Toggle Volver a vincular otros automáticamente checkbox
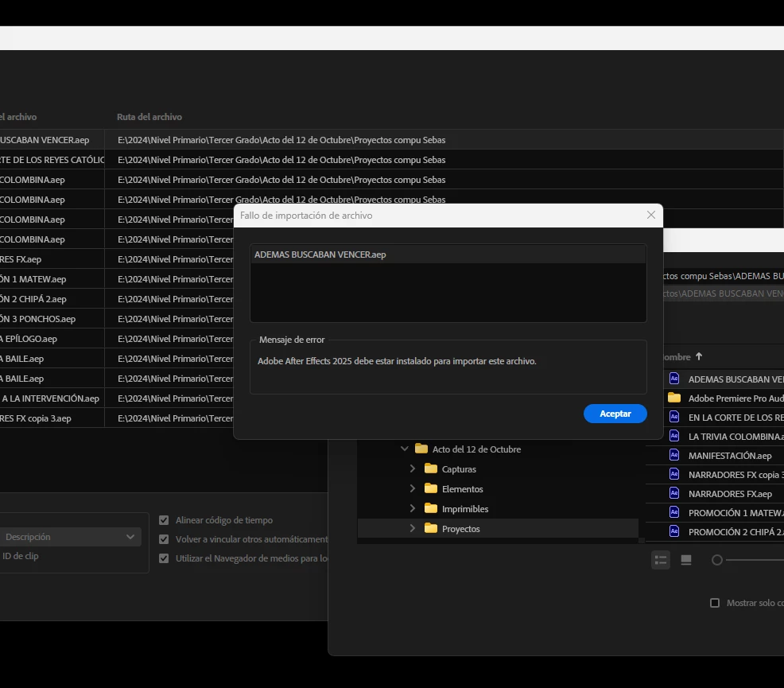Screen dimensions: 784x688 (164, 539)
